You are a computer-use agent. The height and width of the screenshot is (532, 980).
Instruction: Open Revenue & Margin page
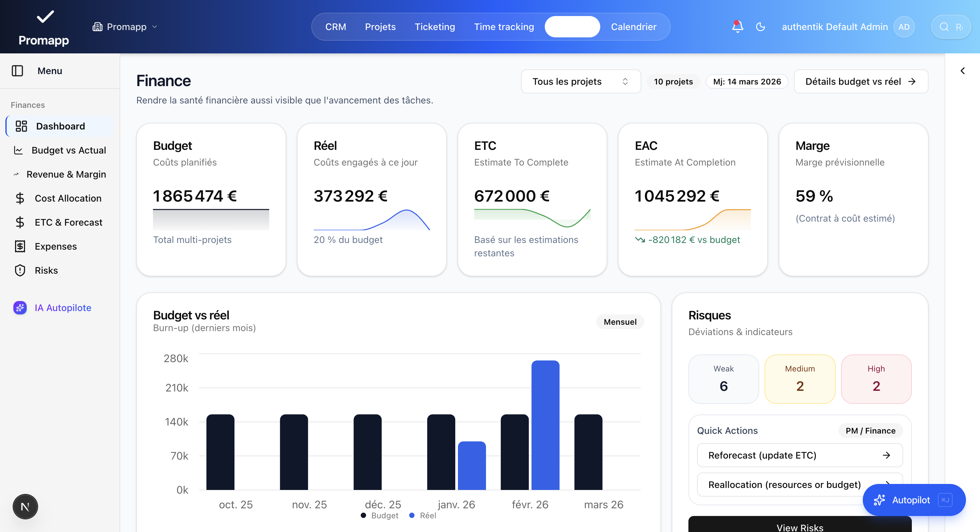[60, 175]
